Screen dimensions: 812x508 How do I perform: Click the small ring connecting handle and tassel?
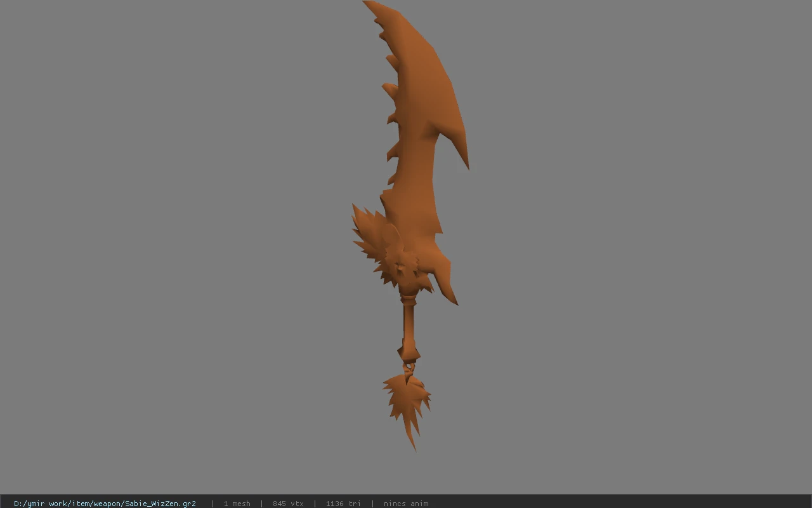point(409,368)
